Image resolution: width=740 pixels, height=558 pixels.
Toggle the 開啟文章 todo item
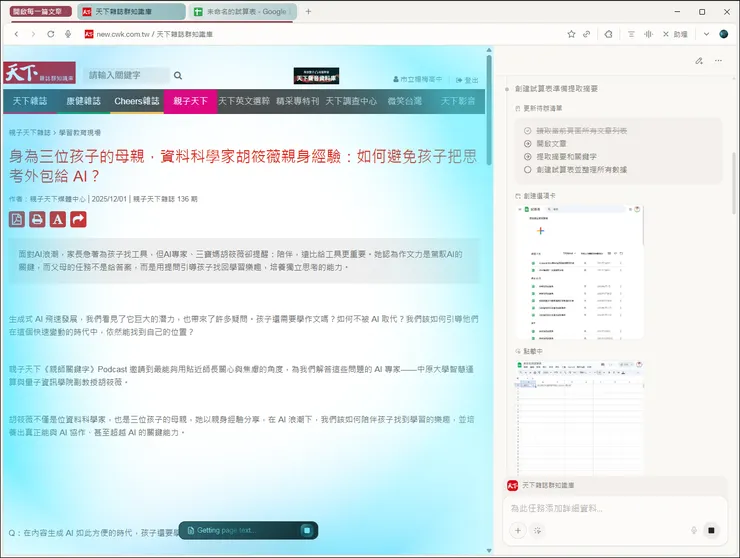pyautogui.click(x=546, y=144)
